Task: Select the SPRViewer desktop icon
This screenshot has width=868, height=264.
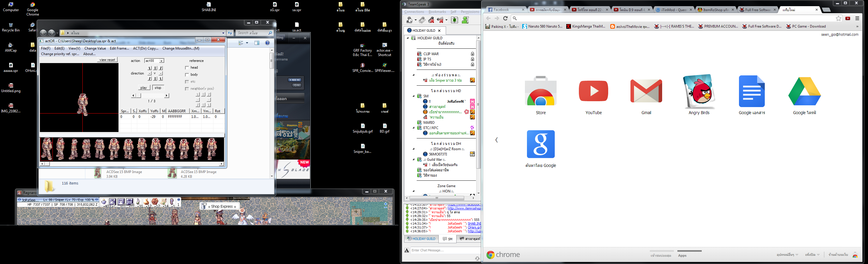Action: (x=384, y=67)
